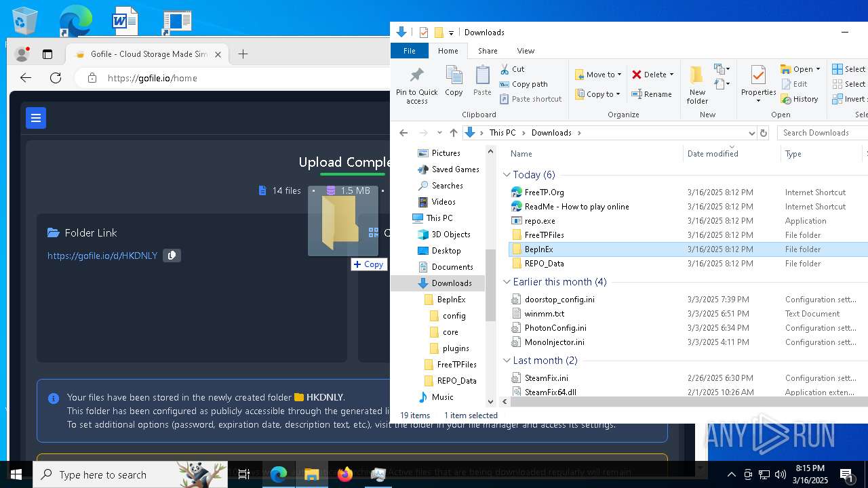Open File Explorer on the taskbar
This screenshot has width=868, height=488.
[312, 474]
